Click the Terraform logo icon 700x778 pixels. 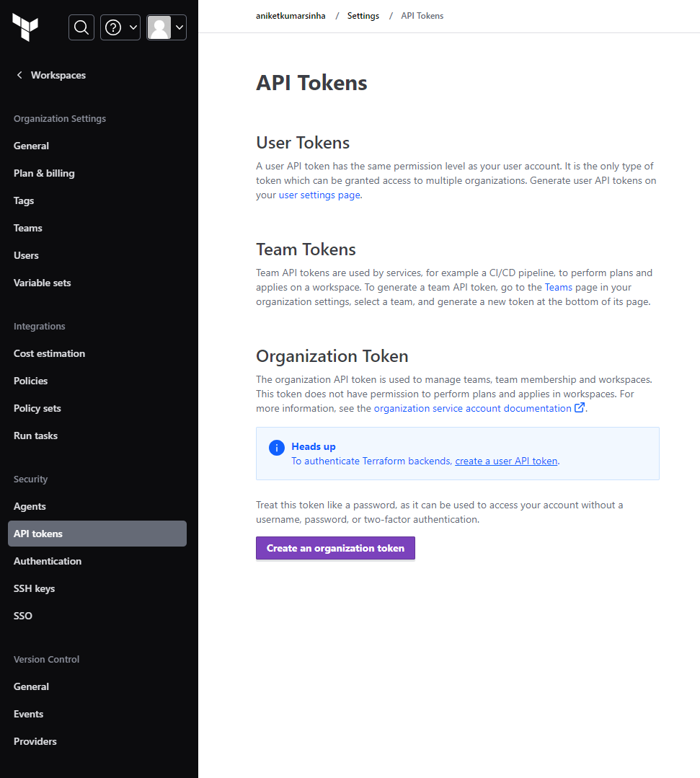(25, 27)
